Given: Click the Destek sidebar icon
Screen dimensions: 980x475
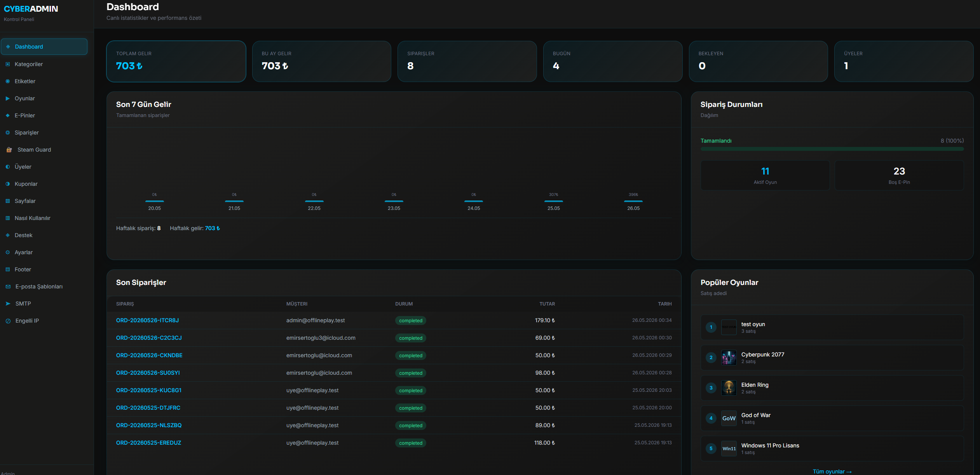Looking at the screenshot, I should point(8,235).
